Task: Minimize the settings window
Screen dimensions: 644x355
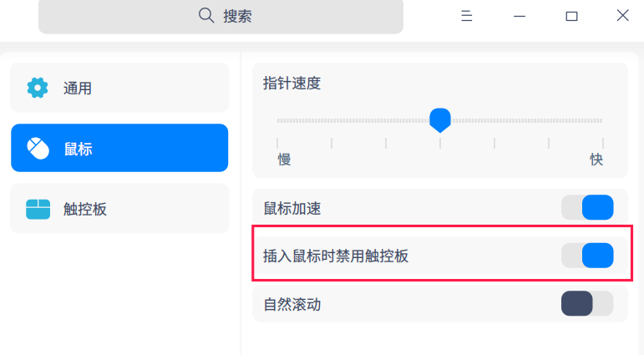Action: pos(520,16)
